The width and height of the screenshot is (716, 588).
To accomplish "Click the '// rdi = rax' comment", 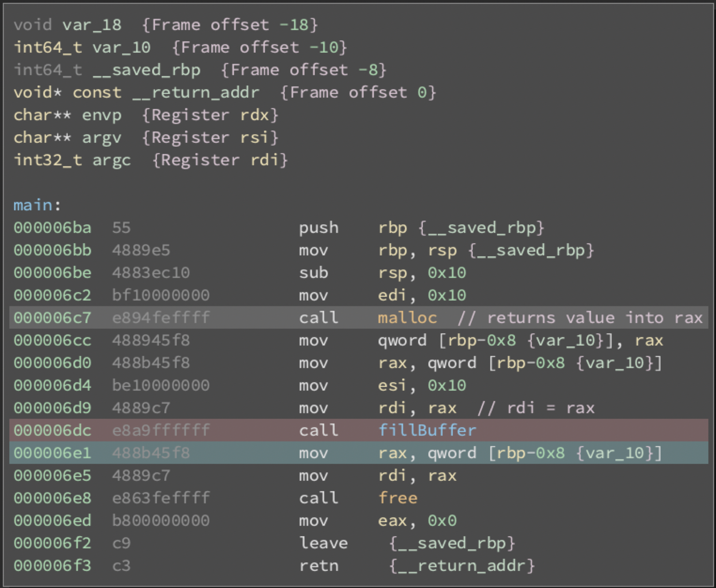I will pyautogui.click(x=536, y=408).
